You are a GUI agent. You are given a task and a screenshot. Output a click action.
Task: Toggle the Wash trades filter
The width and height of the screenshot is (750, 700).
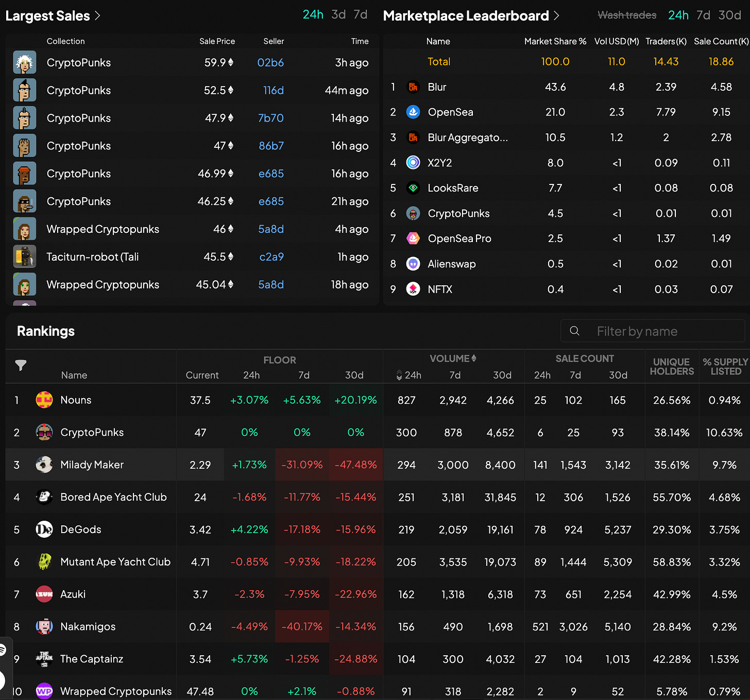click(627, 15)
